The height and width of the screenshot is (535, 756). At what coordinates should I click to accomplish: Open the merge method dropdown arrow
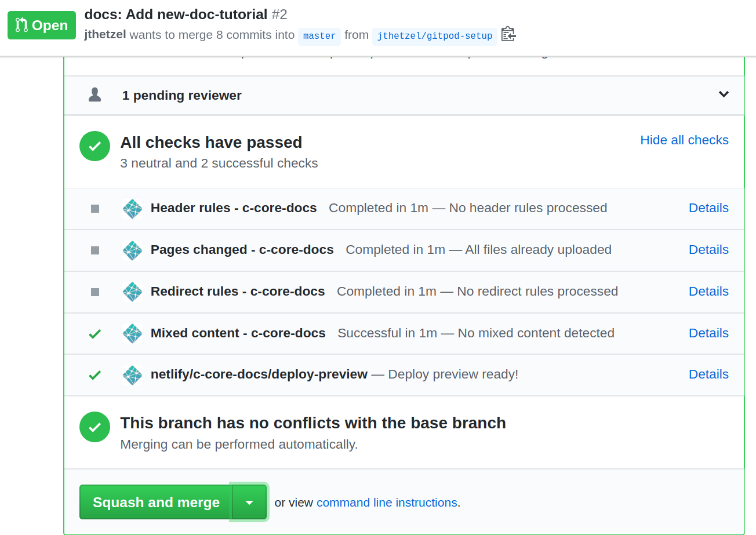249,503
